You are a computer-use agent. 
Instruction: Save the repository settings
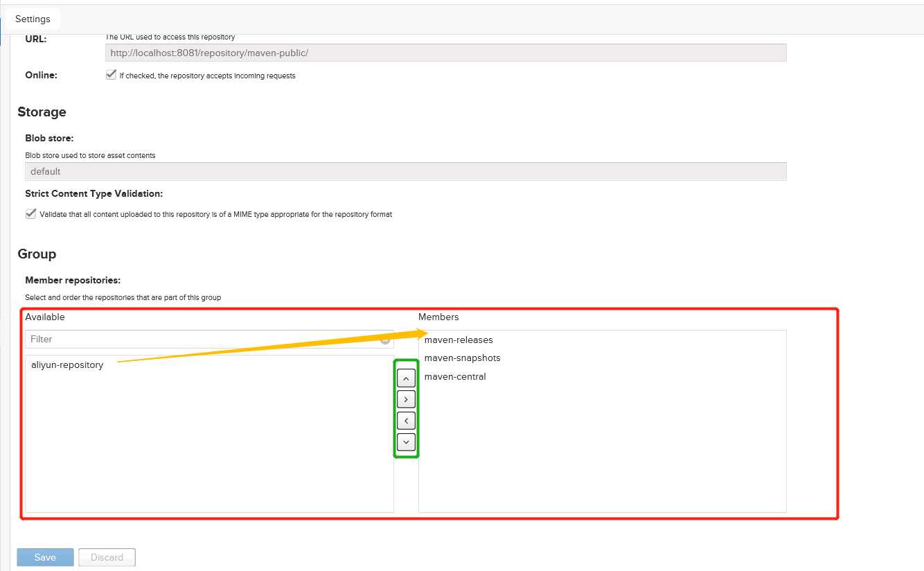coord(45,557)
